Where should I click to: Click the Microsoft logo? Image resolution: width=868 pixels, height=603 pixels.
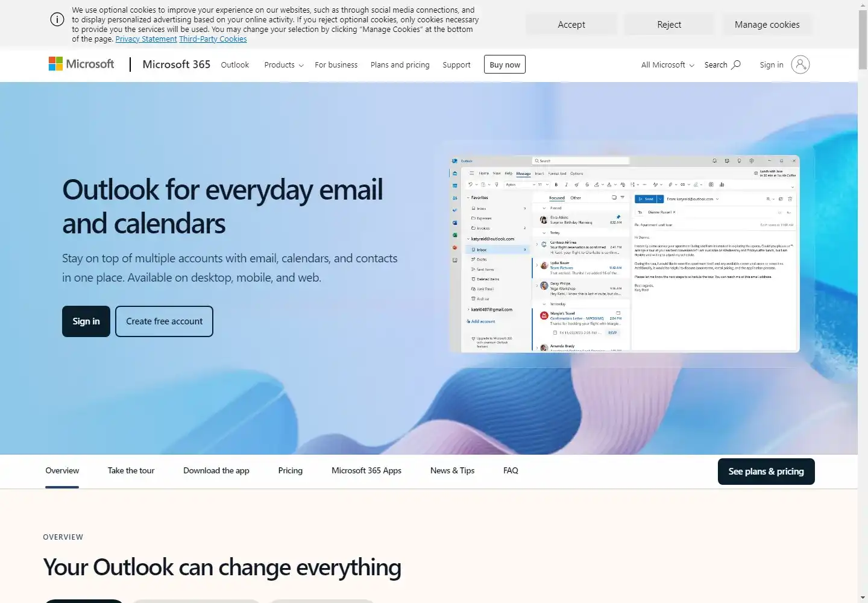[81, 64]
